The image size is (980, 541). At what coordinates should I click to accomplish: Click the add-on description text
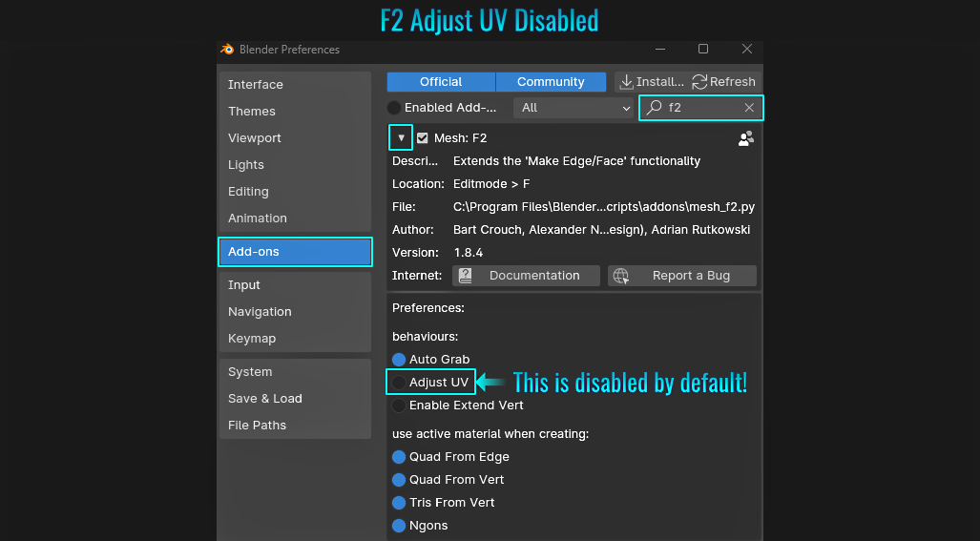click(576, 161)
